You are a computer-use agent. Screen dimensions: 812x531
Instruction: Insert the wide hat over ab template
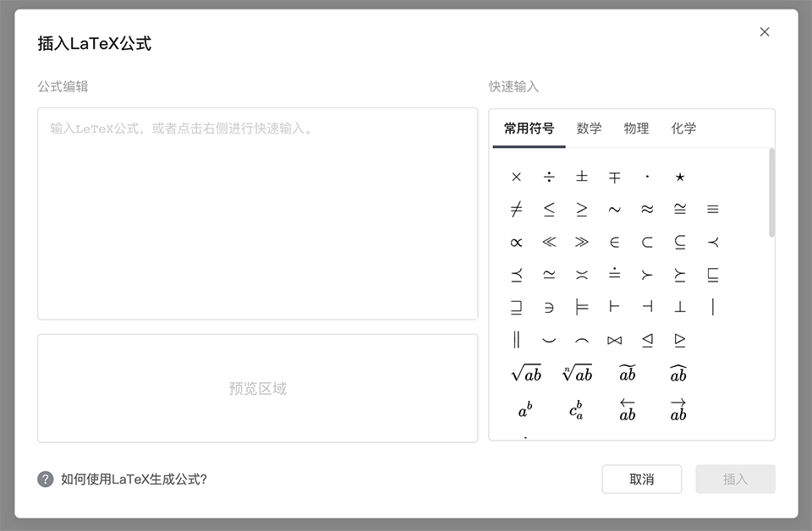coord(678,373)
